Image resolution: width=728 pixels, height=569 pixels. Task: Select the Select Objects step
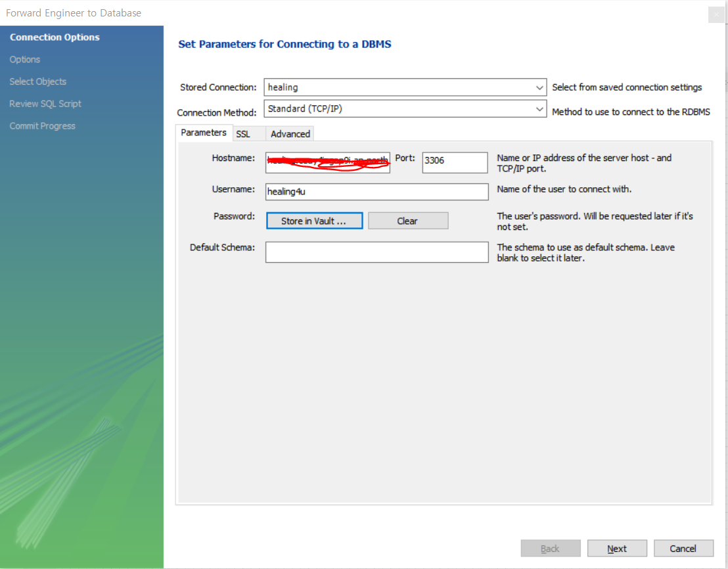click(x=38, y=81)
